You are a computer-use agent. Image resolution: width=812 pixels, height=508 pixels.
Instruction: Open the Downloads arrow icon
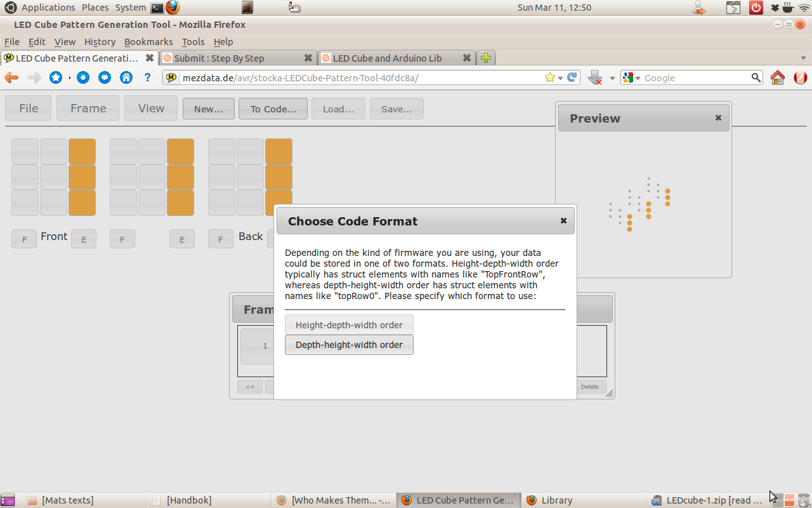594,77
